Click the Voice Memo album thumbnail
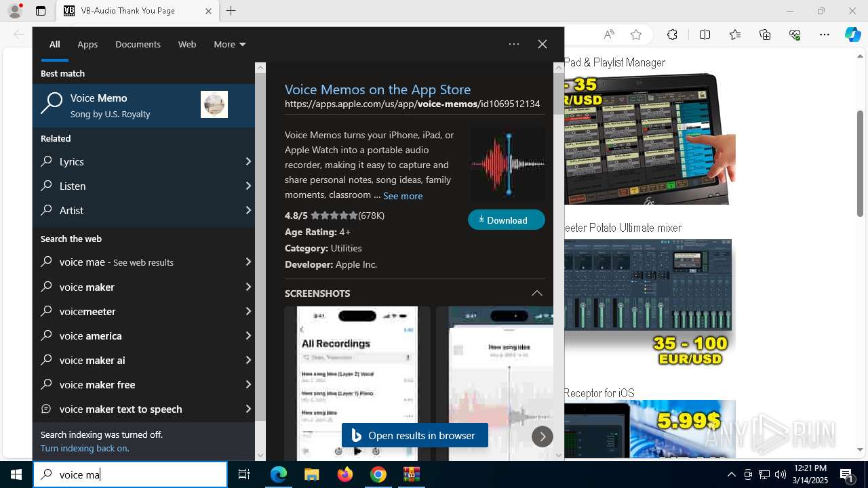868x488 pixels. tap(214, 104)
